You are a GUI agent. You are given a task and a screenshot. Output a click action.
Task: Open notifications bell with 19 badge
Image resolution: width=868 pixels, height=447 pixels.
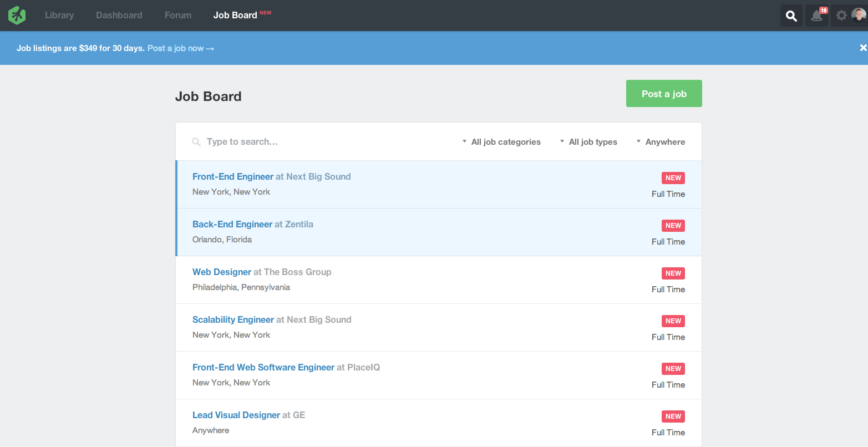[817, 16]
